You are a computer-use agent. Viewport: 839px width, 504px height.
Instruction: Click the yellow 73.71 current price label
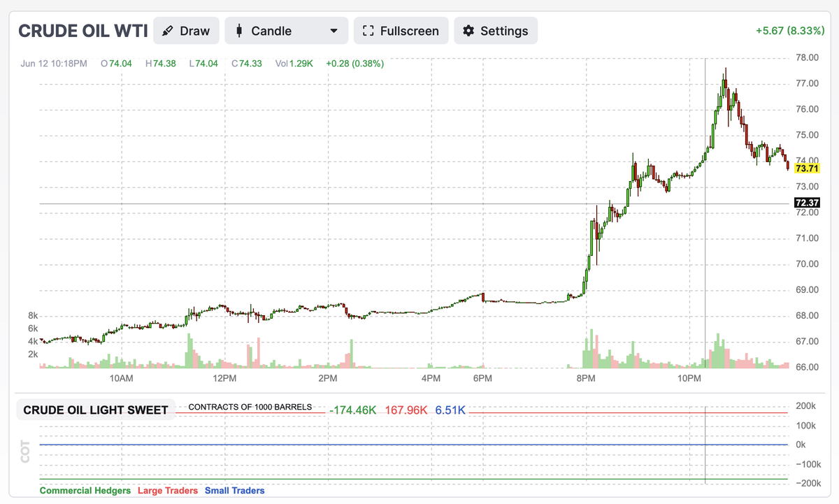[807, 168]
